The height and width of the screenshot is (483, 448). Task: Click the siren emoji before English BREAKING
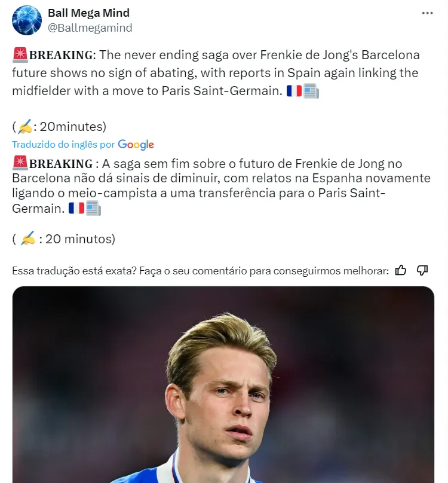[x=20, y=56]
